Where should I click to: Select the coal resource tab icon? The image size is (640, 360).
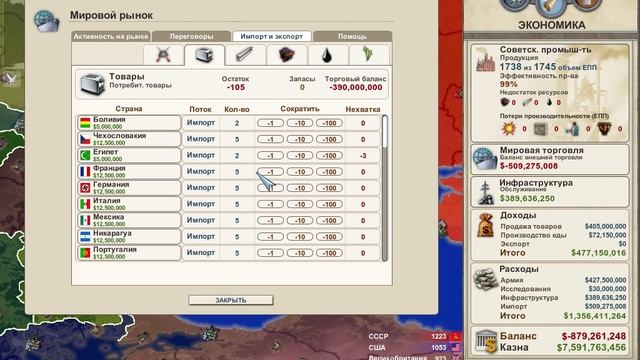pos(287,55)
